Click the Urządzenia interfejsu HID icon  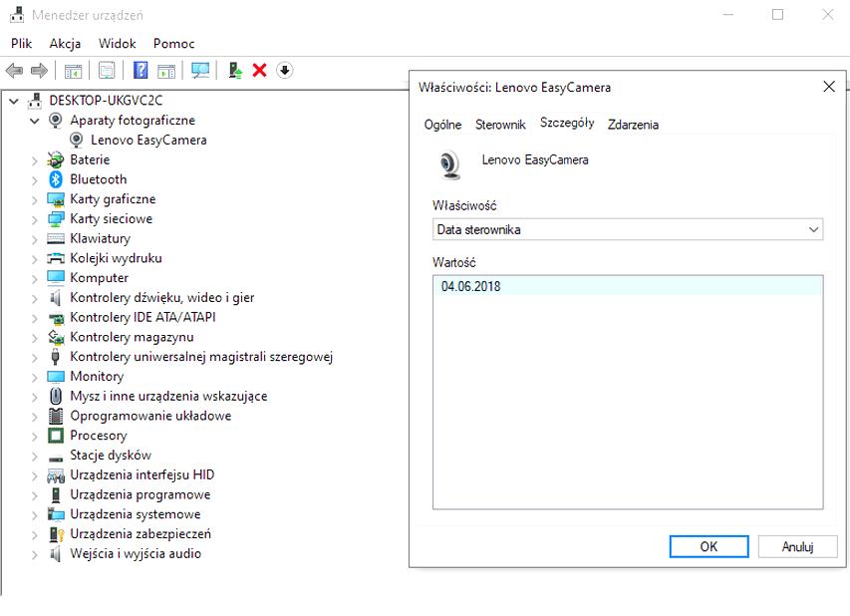[x=55, y=475]
